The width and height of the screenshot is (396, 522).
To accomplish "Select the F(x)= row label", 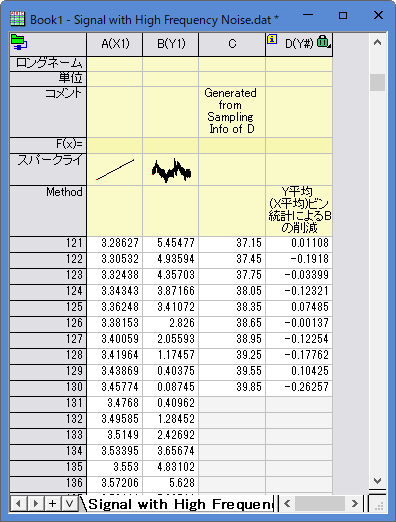I will point(48,145).
